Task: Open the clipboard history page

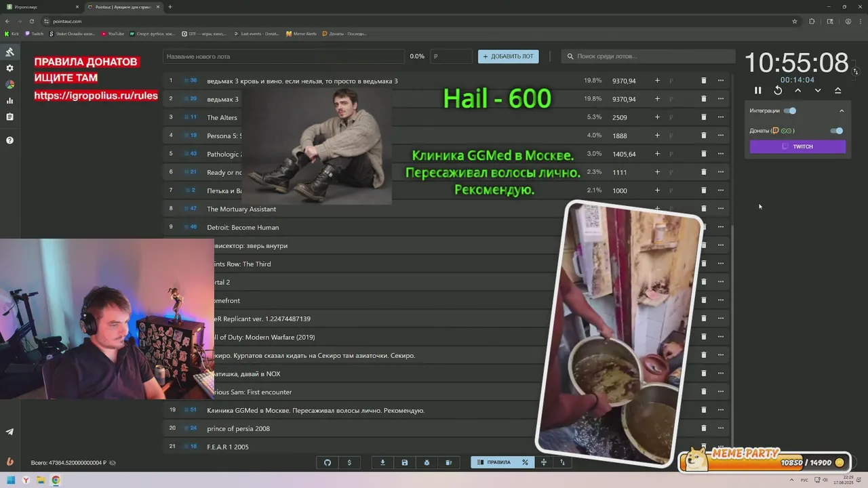Action: click(9, 117)
